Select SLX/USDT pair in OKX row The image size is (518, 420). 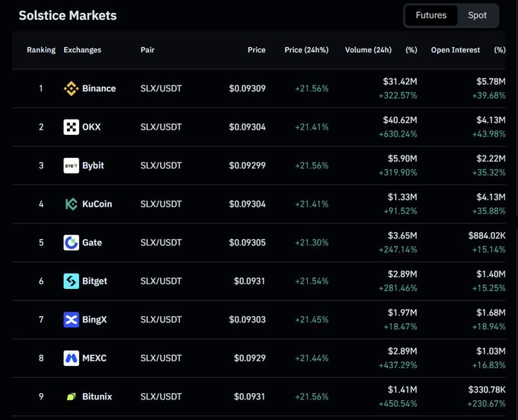[x=161, y=127]
